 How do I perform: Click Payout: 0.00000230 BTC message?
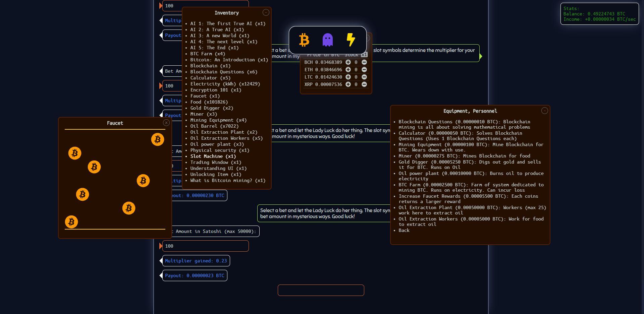point(200,195)
